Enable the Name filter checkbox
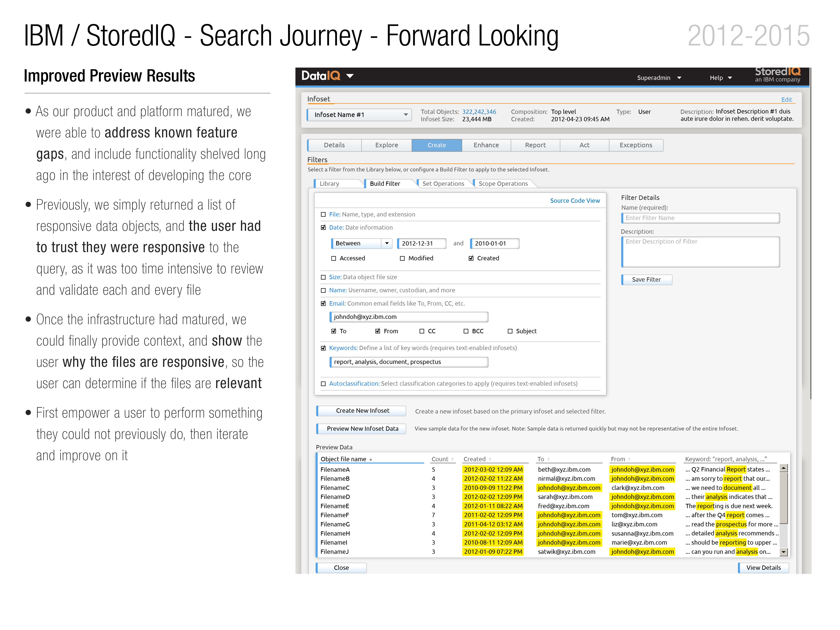Screen dimensions: 840x630 [323, 290]
